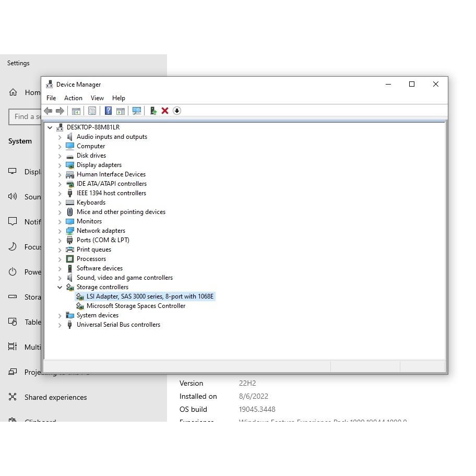The width and height of the screenshot is (476, 476).
Task: Click the Forward arrow in Device Manager toolbar
Action: (x=60, y=111)
